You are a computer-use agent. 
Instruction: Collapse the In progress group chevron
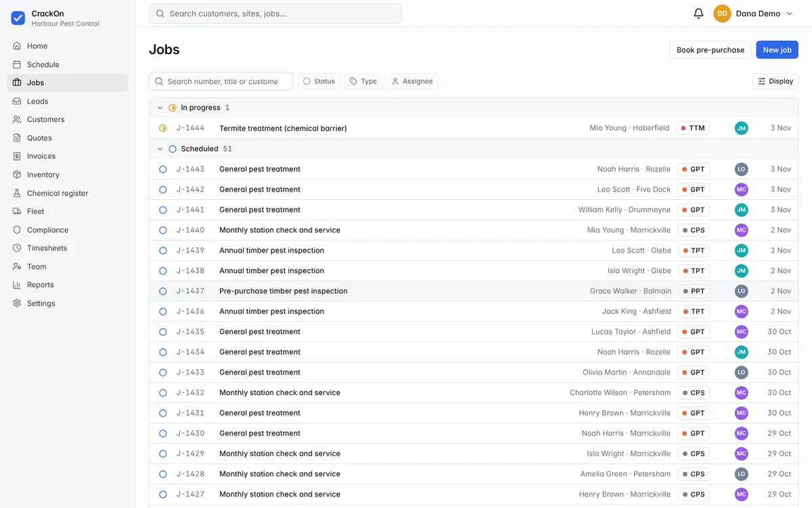point(160,108)
